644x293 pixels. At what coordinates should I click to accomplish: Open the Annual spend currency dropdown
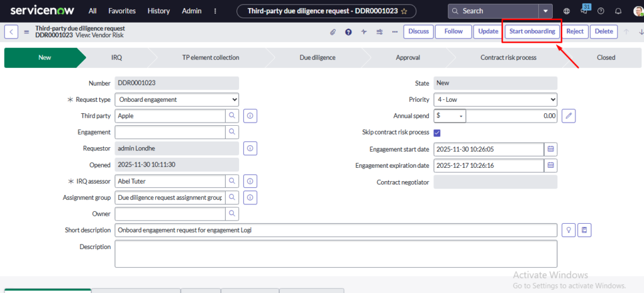(x=450, y=116)
